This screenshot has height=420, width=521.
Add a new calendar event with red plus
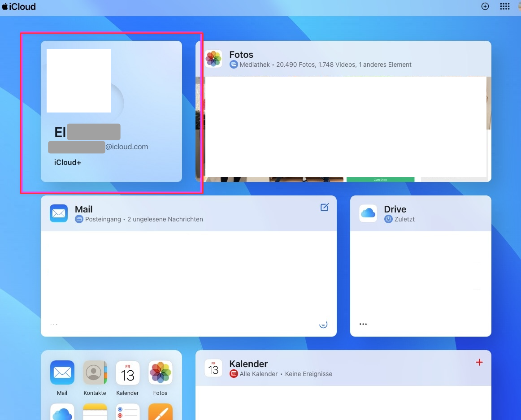click(479, 362)
